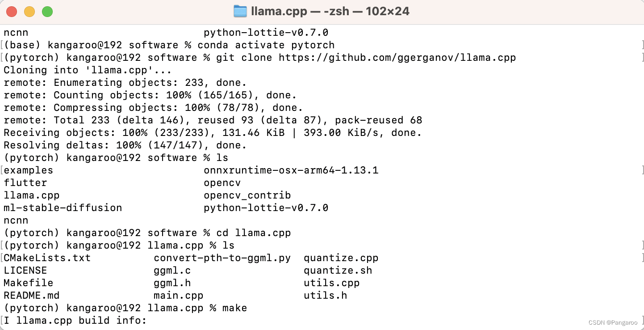
Task: Click 'I llama.cpp build info:' output line
Action: tap(75, 321)
